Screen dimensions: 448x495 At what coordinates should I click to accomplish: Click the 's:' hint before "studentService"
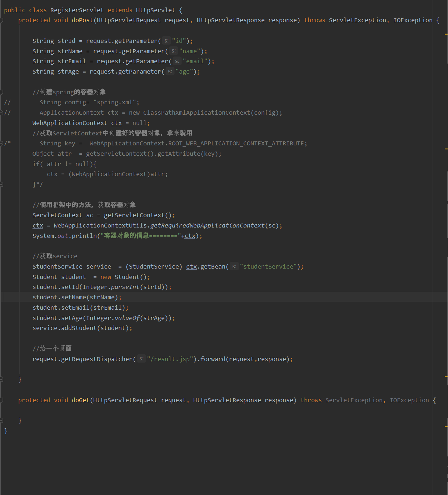(x=234, y=267)
